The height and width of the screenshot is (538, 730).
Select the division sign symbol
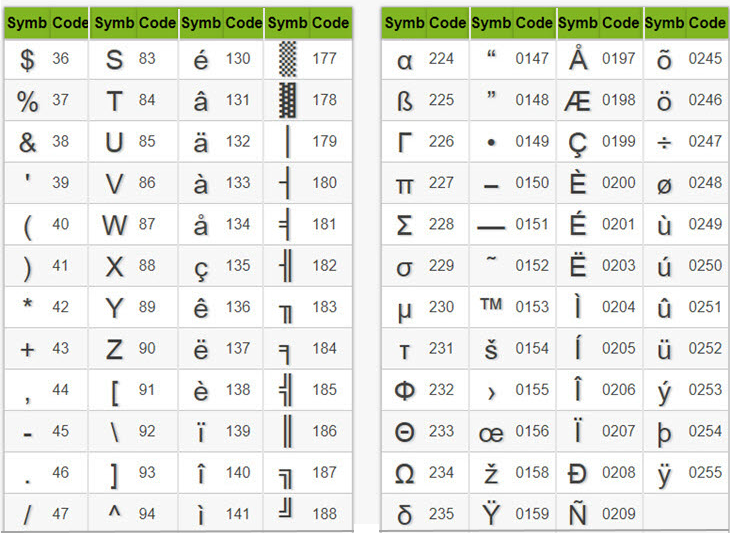664,142
